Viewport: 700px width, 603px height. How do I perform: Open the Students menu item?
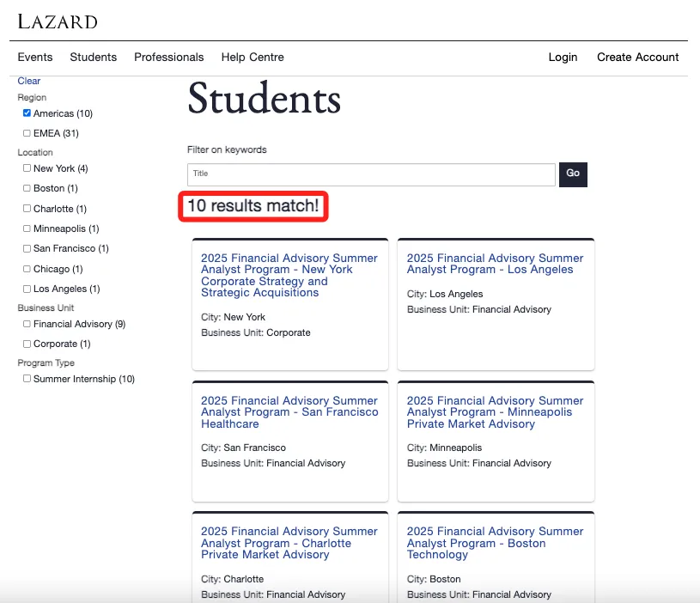(94, 58)
